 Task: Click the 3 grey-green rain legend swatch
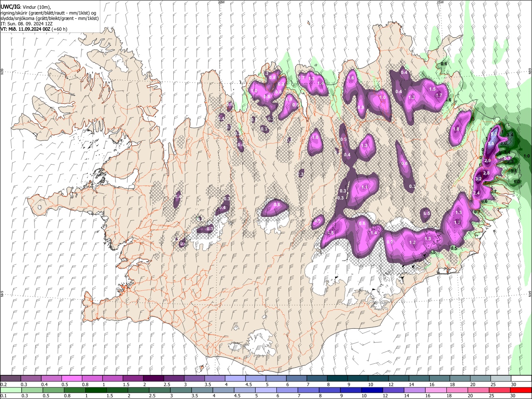(180, 390)
